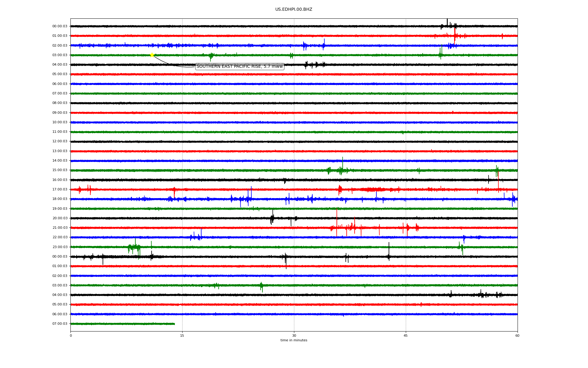Click the 13:00:03 row time label
The height and width of the screenshot is (368, 588).
coord(60,151)
